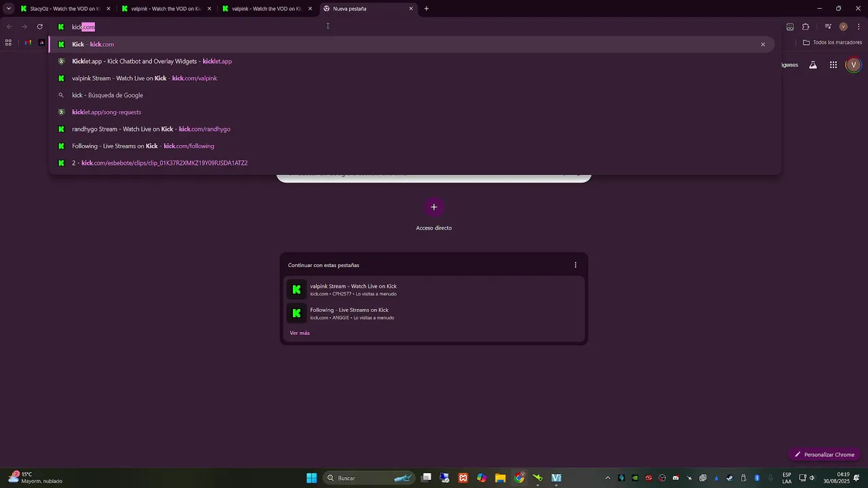This screenshot has width=868, height=488.
Task: Open the Continuar con estas pestañas options menu
Action: 576,265
